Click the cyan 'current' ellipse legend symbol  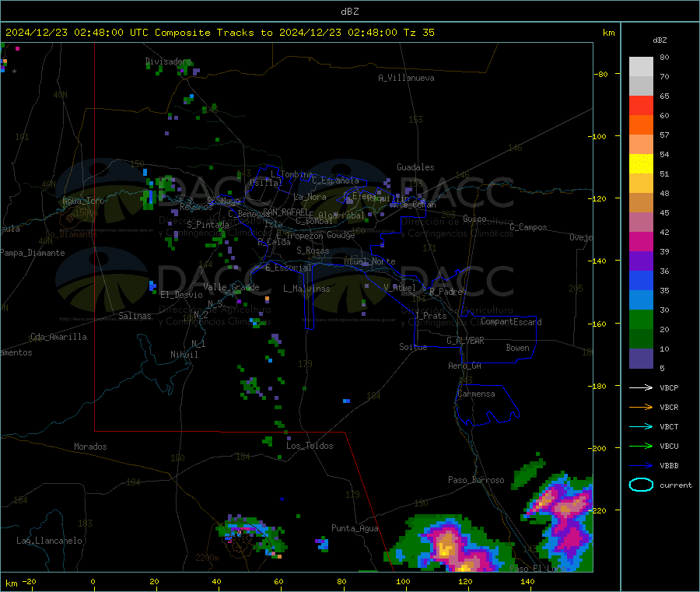click(641, 485)
